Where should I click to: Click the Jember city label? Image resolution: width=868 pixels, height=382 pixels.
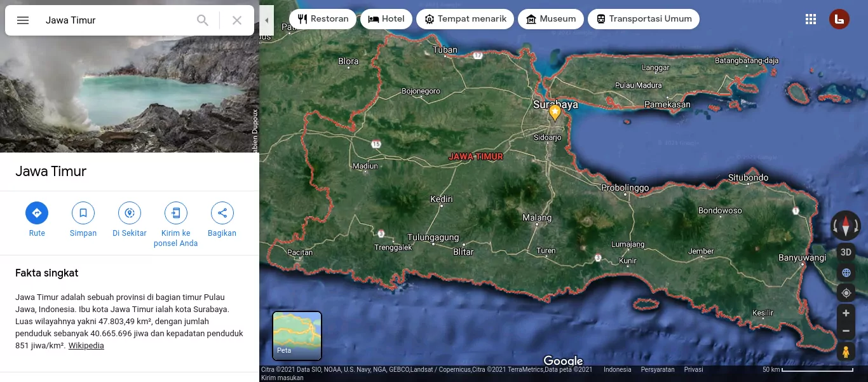point(701,251)
